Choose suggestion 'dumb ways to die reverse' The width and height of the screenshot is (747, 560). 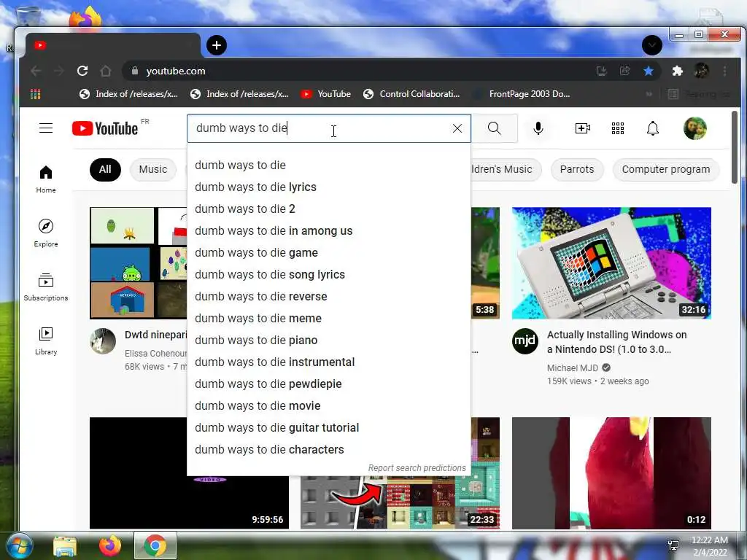329,297
